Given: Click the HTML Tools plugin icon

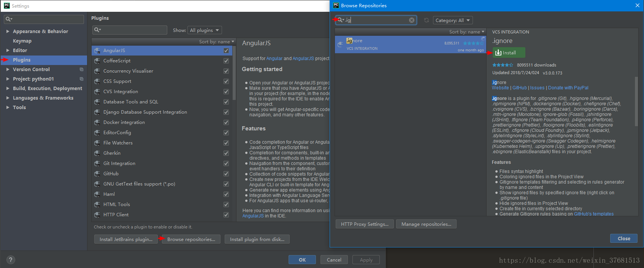Looking at the screenshot, I should click(x=97, y=205).
